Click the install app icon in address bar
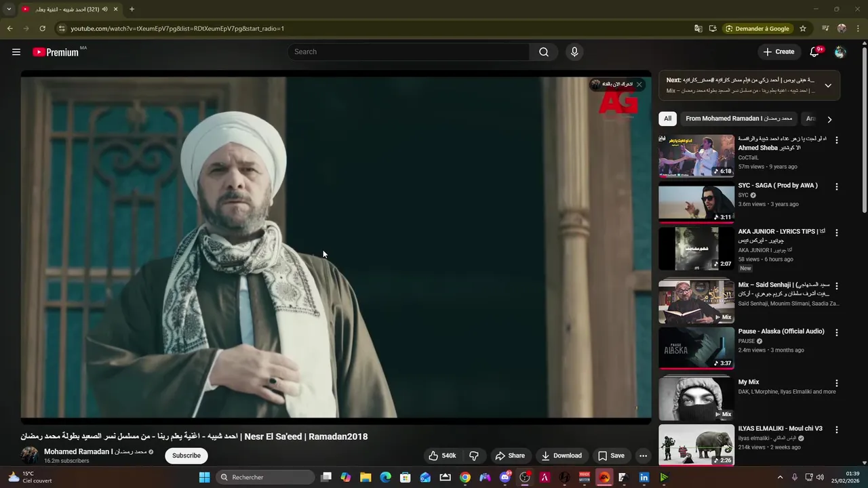 [x=713, y=28]
